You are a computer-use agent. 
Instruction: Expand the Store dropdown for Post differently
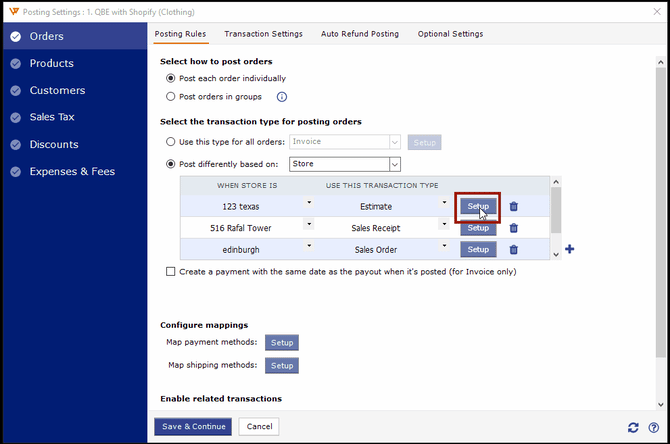(x=394, y=164)
